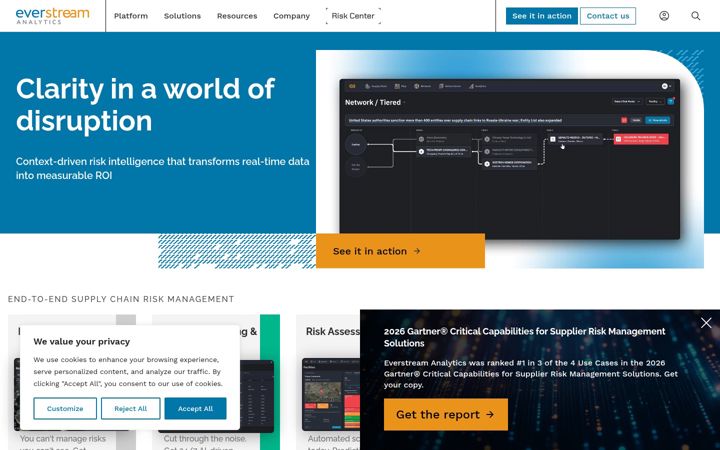Customize cookie preferences
The height and width of the screenshot is (450, 720).
(65, 408)
